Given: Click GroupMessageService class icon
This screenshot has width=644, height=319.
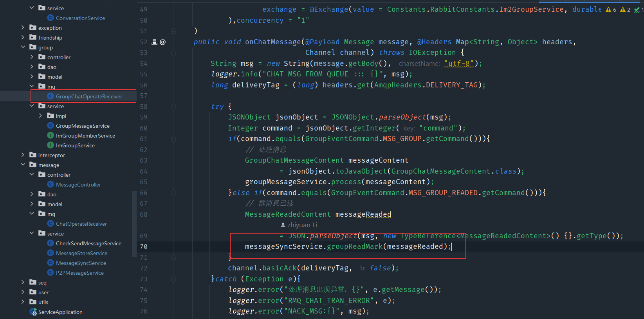Looking at the screenshot, I should [51, 125].
